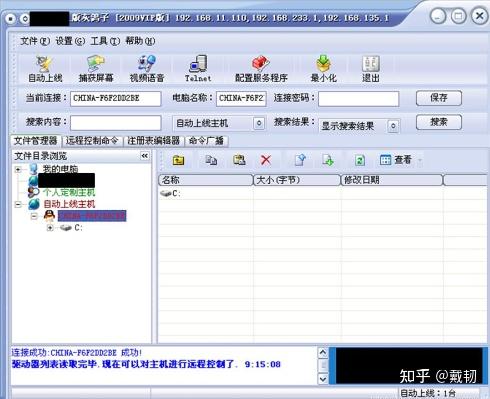
Task: Open the 文件(F) menu
Action: click(x=35, y=41)
